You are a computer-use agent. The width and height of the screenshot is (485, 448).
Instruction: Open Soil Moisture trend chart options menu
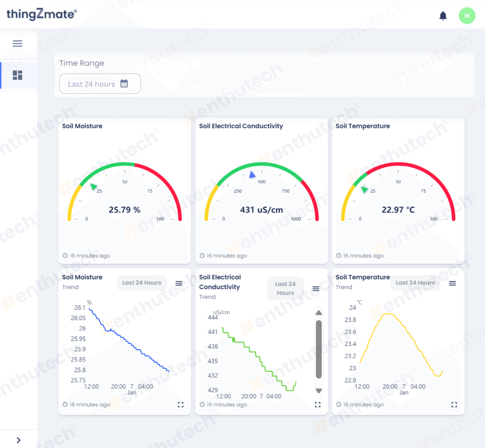pos(179,283)
